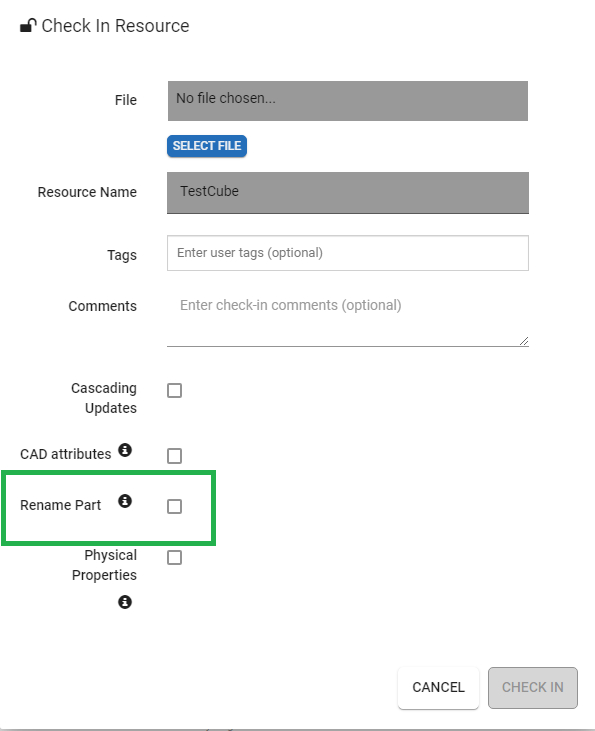Toggle the Physical Properties checkbox
This screenshot has width=595, height=731.
(x=174, y=558)
